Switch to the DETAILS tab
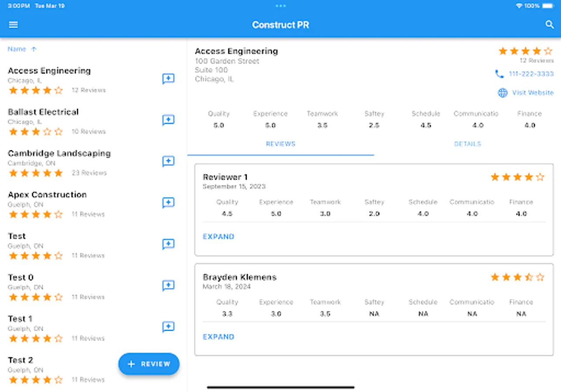 tap(467, 144)
